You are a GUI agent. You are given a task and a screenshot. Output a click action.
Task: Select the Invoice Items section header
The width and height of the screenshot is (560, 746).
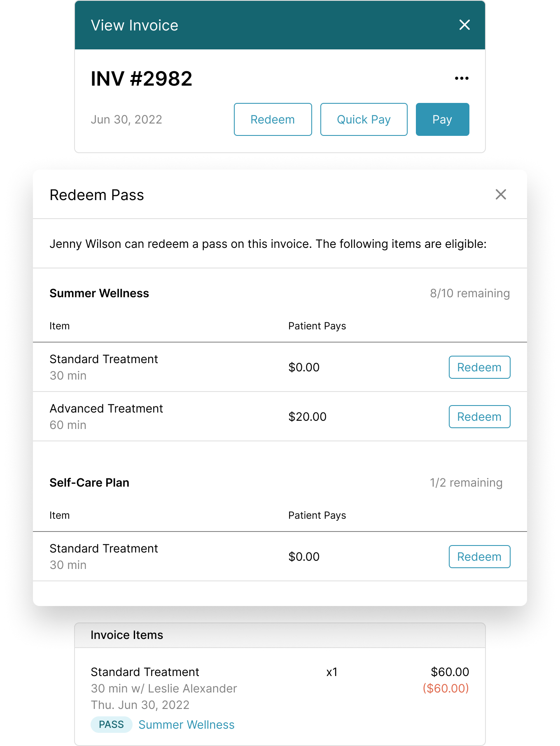coord(127,635)
